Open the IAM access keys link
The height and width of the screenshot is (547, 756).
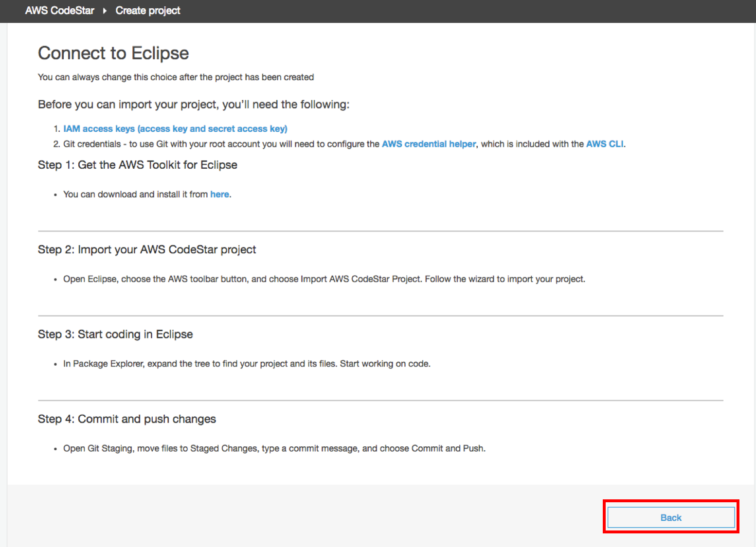tap(175, 129)
